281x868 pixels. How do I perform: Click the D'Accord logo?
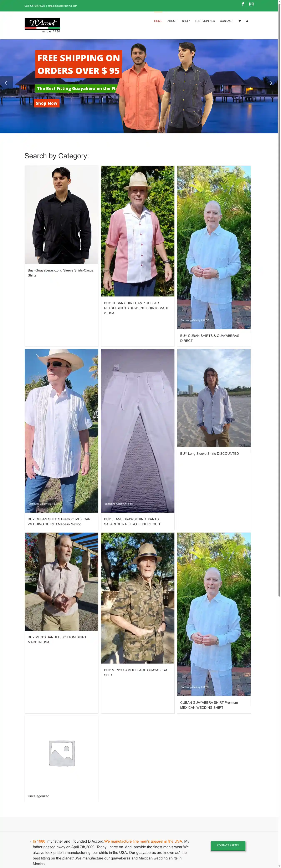(42, 25)
